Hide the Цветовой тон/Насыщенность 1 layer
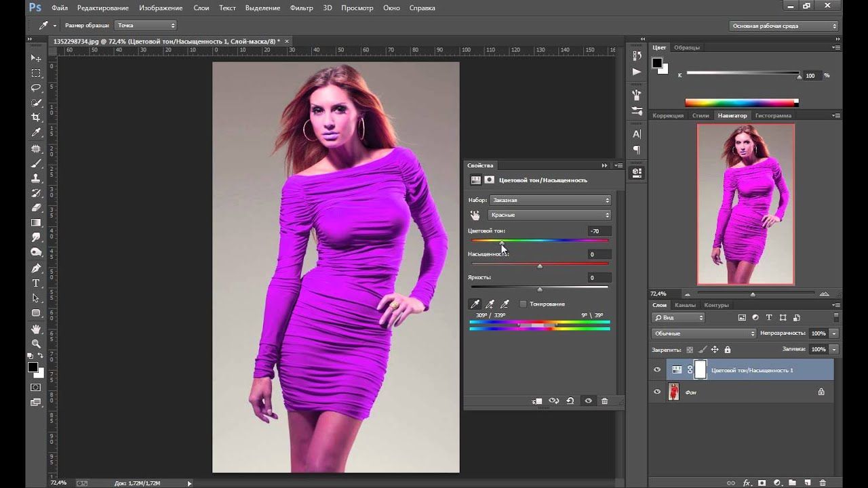868x488 pixels. 656,370
